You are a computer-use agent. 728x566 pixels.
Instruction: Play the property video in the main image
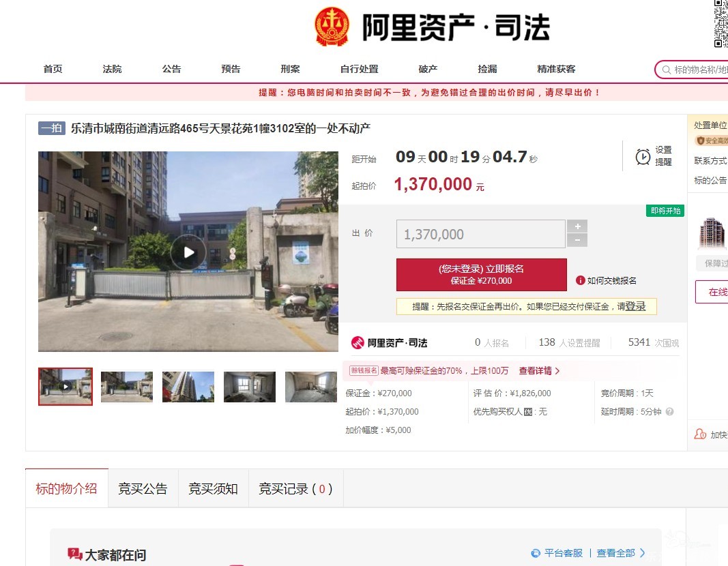point(188,252)
